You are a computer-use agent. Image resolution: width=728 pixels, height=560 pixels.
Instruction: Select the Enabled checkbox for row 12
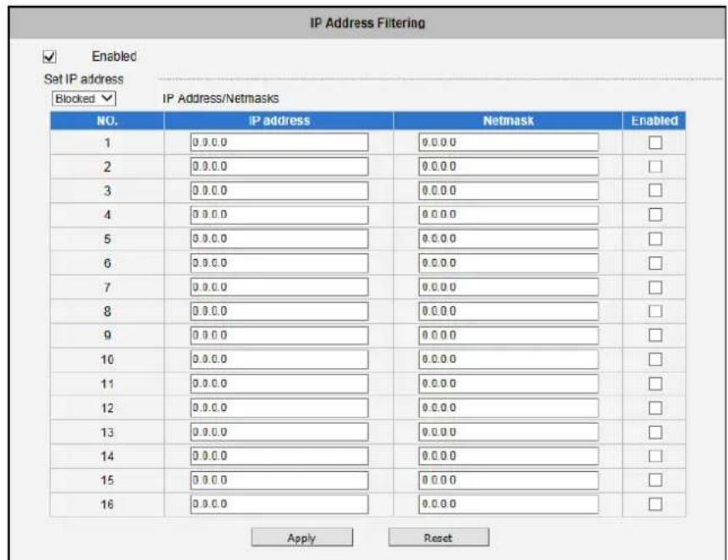[655, 408]
